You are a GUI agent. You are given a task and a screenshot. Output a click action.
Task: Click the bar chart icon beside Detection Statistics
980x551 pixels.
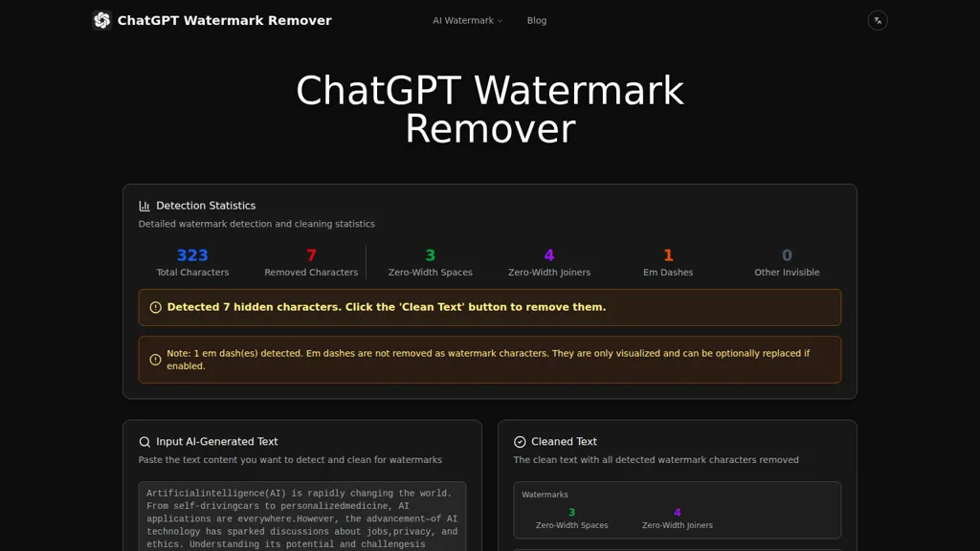145,205
